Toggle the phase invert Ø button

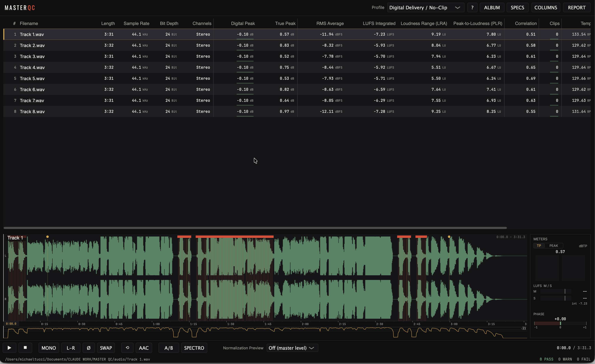[89, 348]
